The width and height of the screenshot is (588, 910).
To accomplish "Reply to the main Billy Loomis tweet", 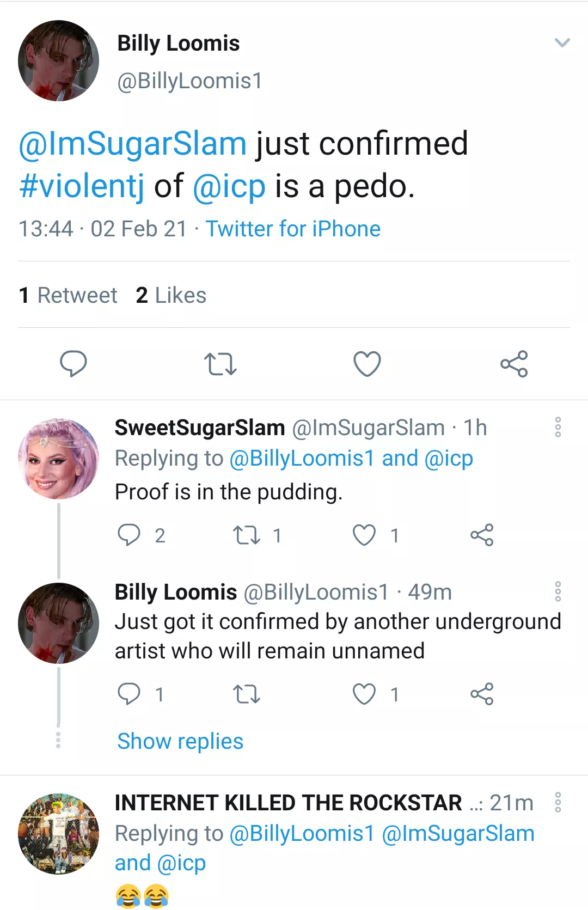I will coord(73,364).
